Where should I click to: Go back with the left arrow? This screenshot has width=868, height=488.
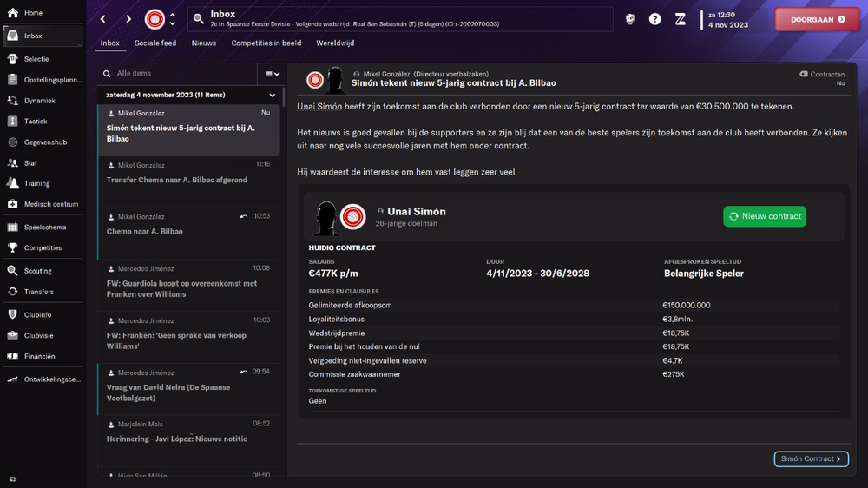[103, 19]
